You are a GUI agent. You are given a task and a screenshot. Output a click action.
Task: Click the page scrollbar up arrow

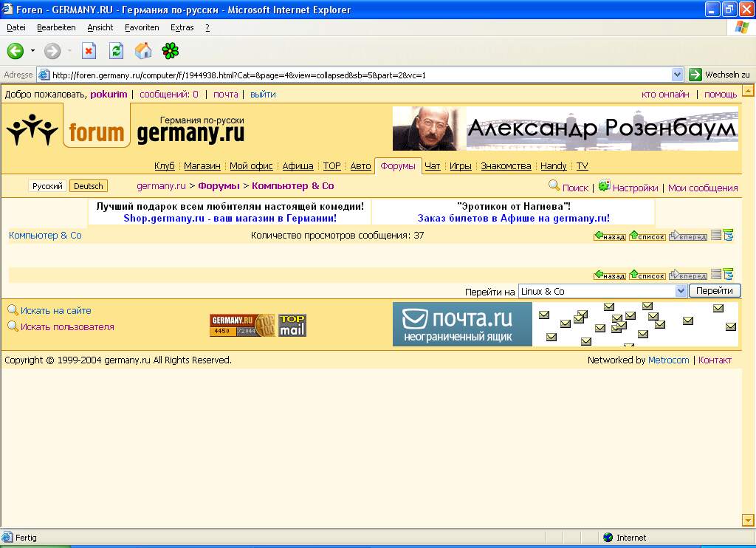(748, 91)
